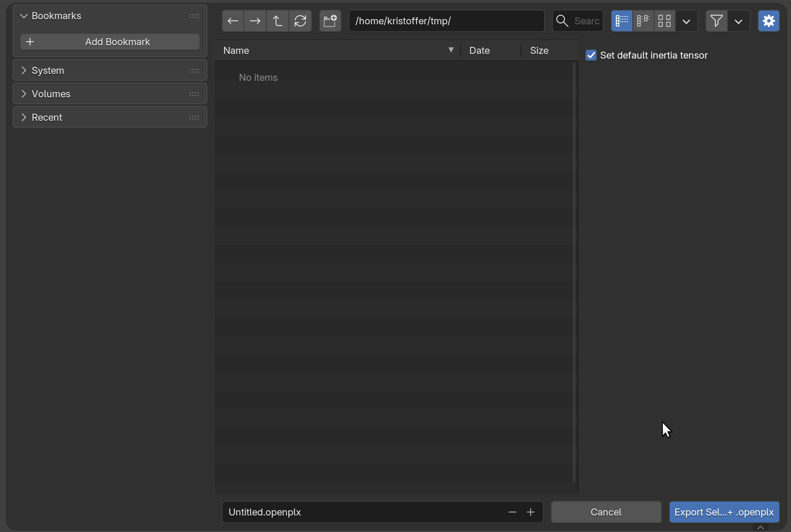This screenshot has height=532, width=791.
Task: Decrement filename number with minus
Action: coord(512,512)
